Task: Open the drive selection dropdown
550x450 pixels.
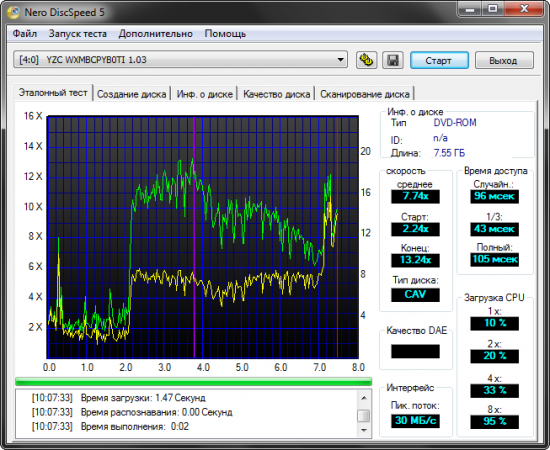Action: [x=180, y=60]
